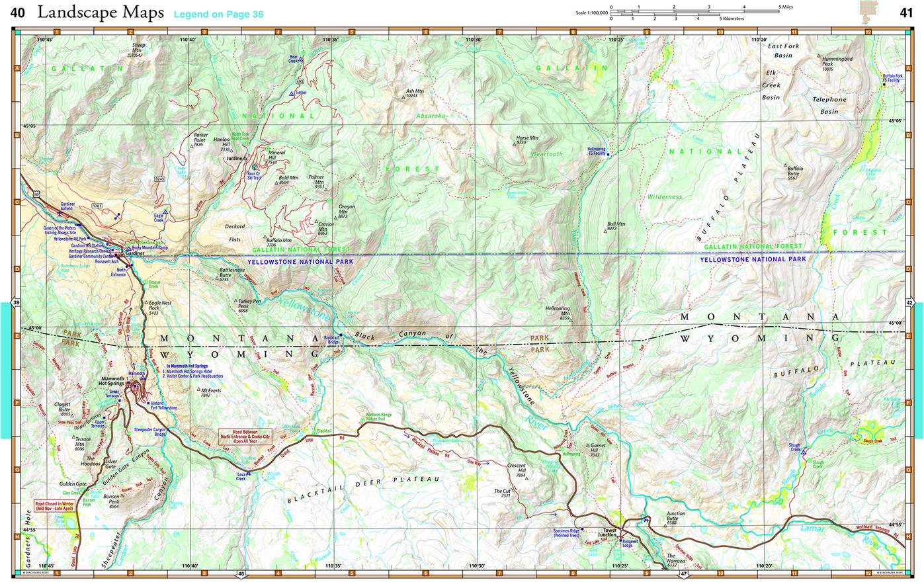Click the Deckard Flats label
Image resolution: width=924 pixels, height=588 pixels.
pos(235,232)
